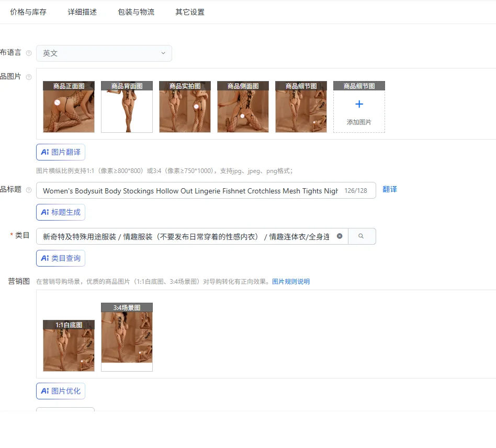Click the 翻译 link beside title

390,189
